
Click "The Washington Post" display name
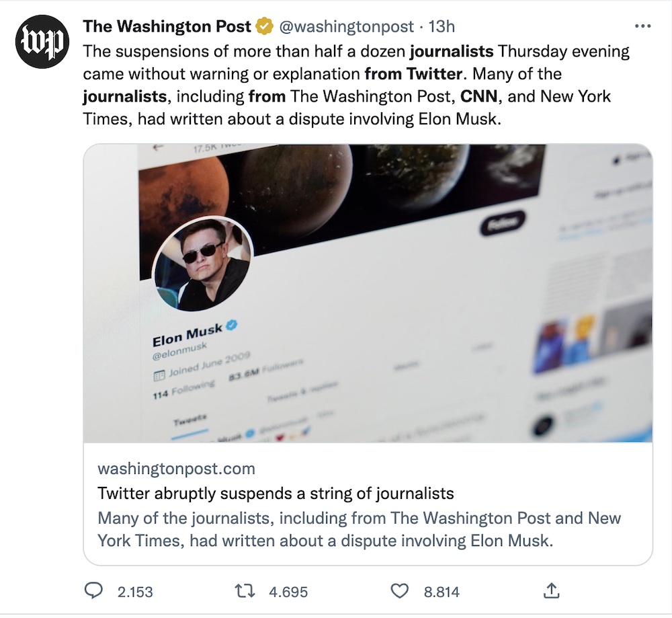167,27
